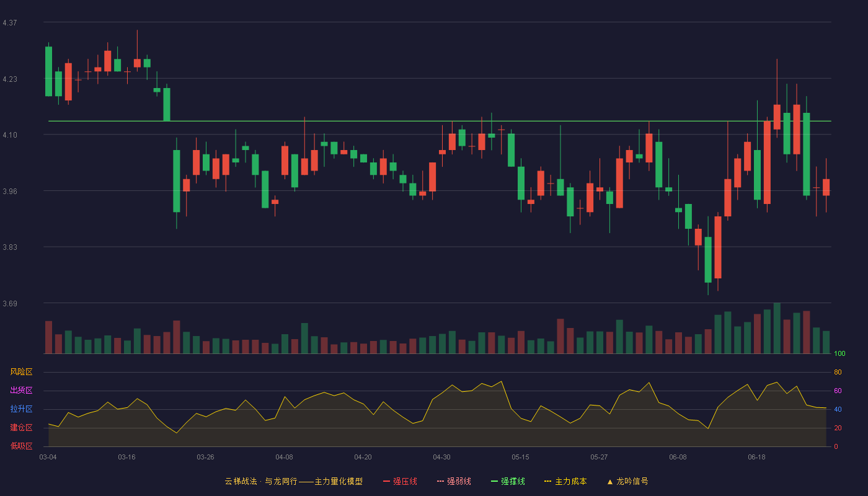868x496 pixels.
Task: Toggle the 强弱线 legend entry
Action: click(454, 481)
